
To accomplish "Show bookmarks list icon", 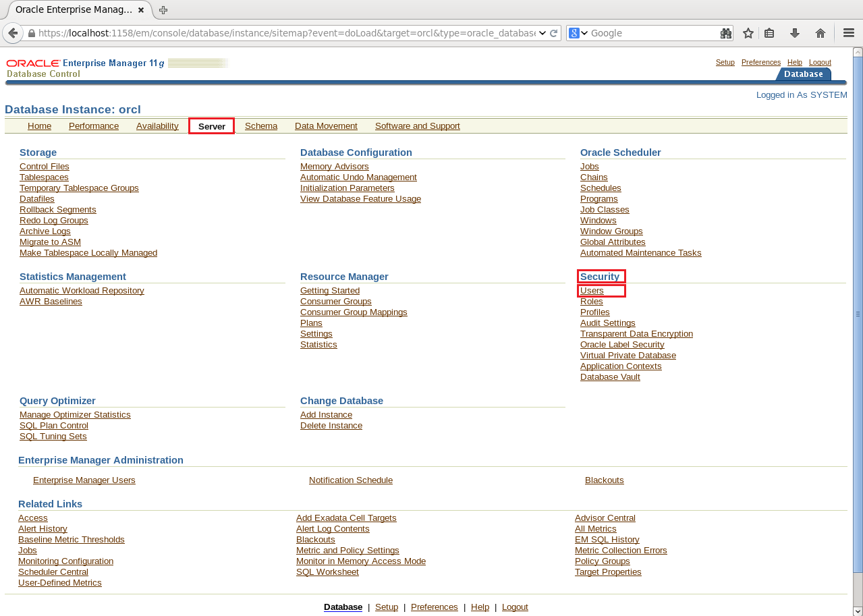I will point(769,33).
